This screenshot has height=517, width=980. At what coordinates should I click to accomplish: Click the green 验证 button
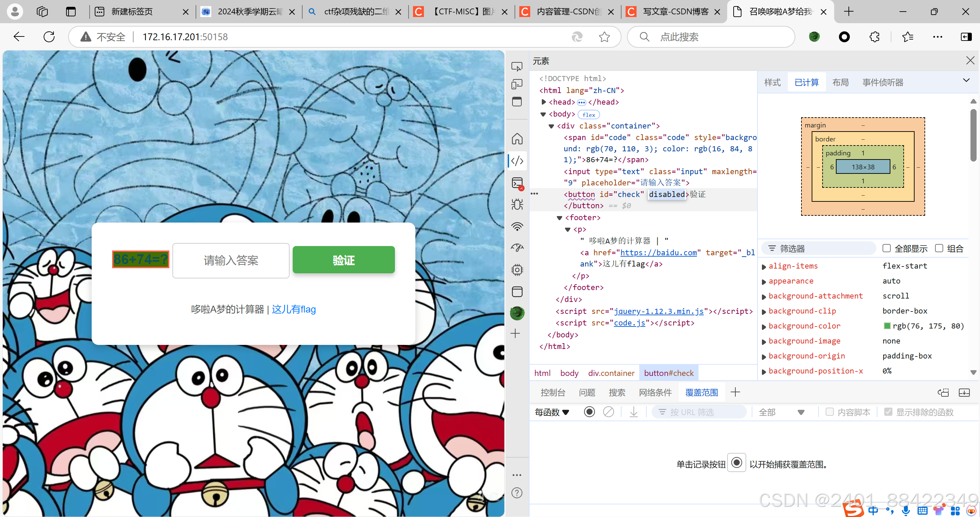[x=343, y=260]
